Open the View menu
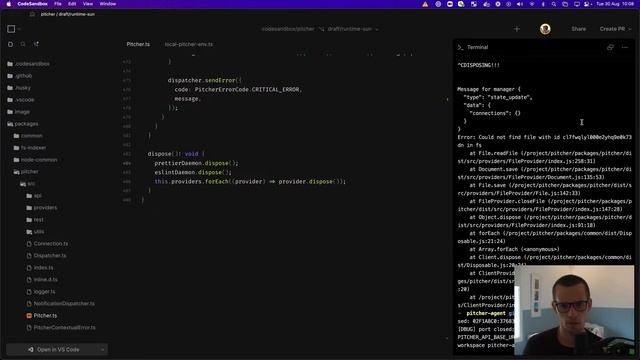 (x=88, y=4)
